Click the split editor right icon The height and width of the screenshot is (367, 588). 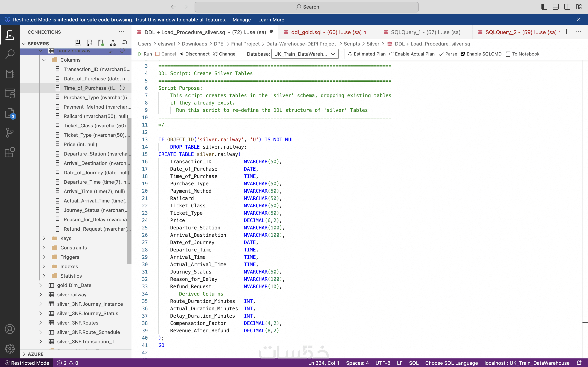coord(567,32)
